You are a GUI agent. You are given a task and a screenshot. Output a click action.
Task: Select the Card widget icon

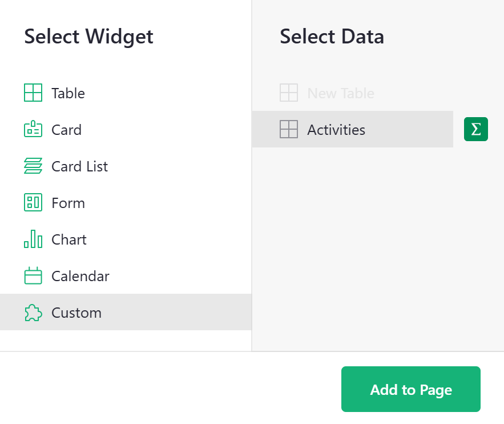click(33, 130)
